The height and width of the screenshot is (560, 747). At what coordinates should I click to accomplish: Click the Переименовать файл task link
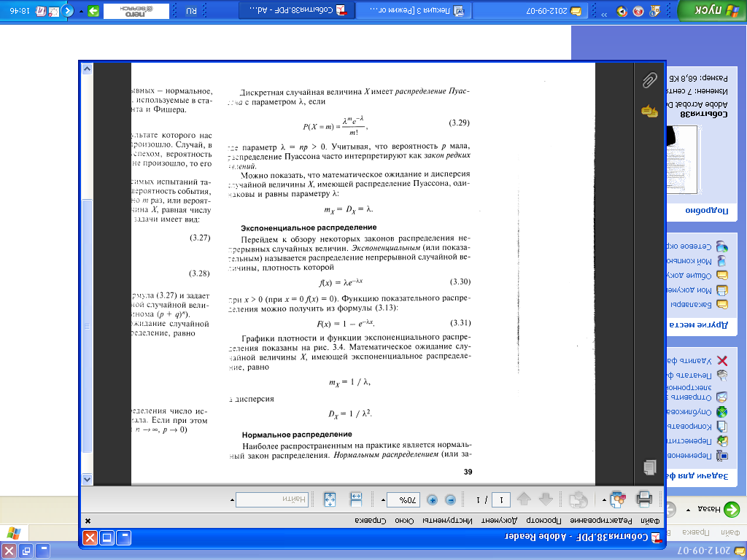click(698, 455)
